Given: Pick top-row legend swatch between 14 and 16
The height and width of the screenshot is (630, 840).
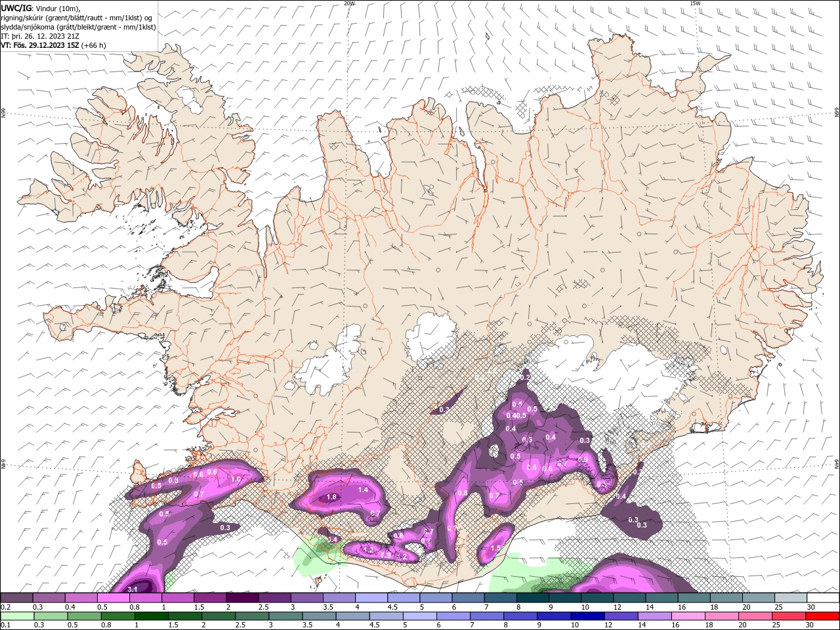Looking at the screenshot, I should (662, 598).
